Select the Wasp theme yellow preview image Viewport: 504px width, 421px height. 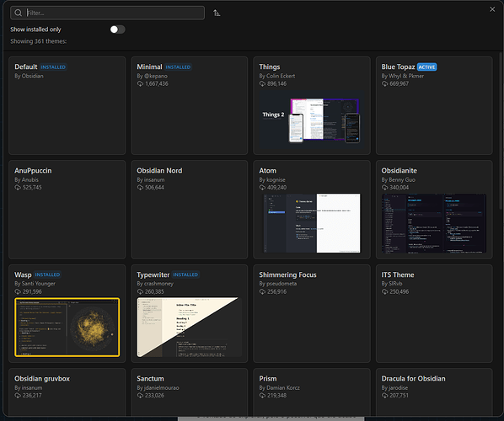(67, 328)
